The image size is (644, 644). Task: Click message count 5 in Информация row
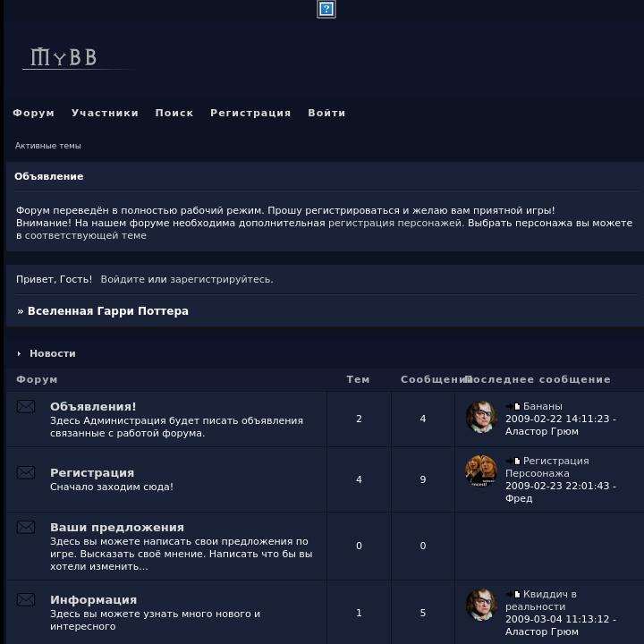pos(423,613)
